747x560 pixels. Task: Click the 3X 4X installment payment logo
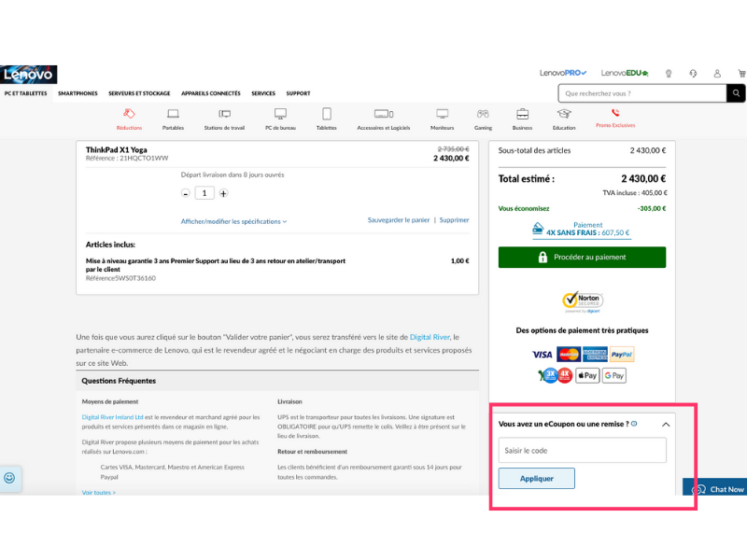555,376
